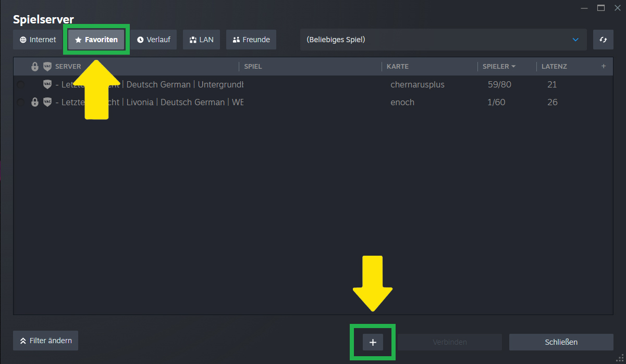Click latency value 21
The image size is (626, 364).
point(552,84)
